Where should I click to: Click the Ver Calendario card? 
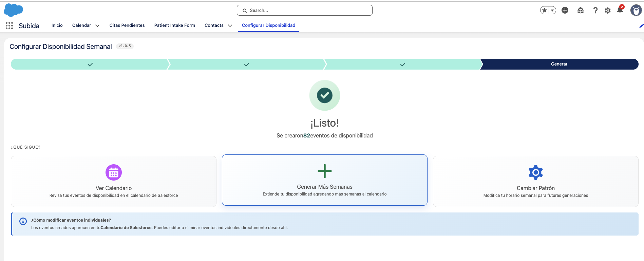(x=114, y=181)
